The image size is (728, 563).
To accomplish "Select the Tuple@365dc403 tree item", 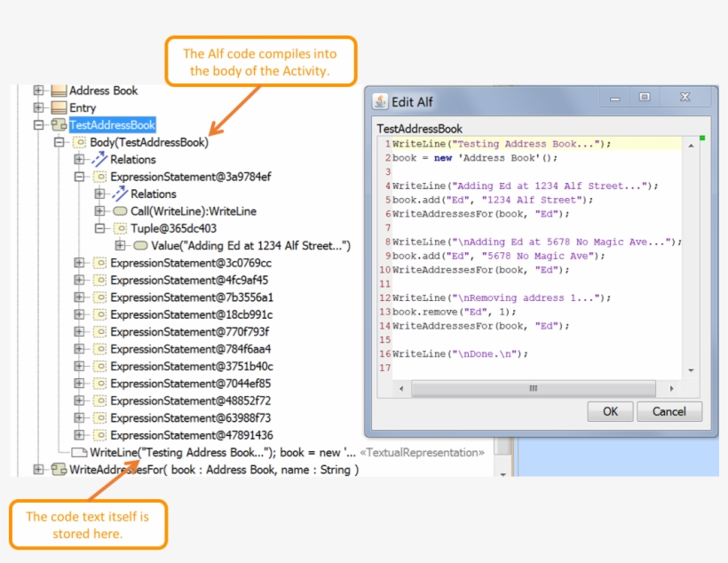I will click(175, 228).
